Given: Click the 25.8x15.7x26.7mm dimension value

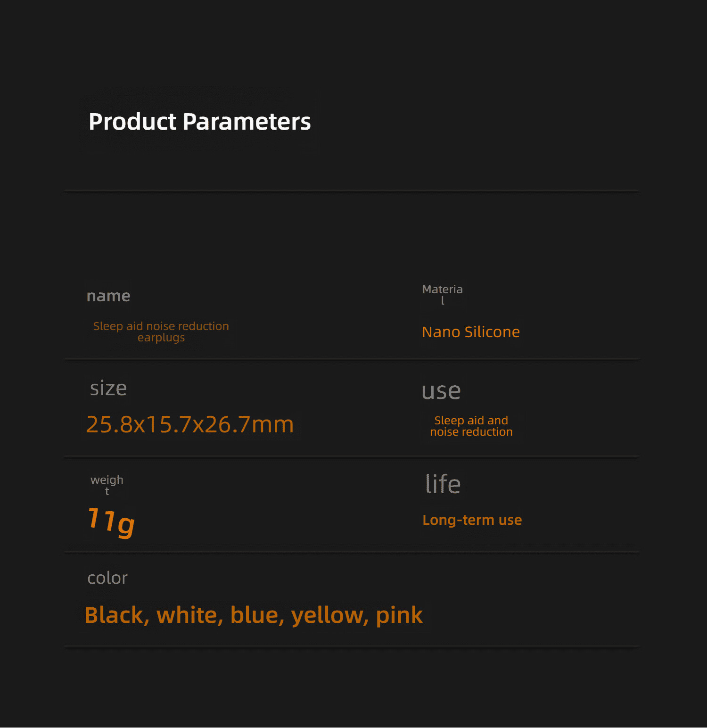Looking at the screenshot, I should click(190, 424).
